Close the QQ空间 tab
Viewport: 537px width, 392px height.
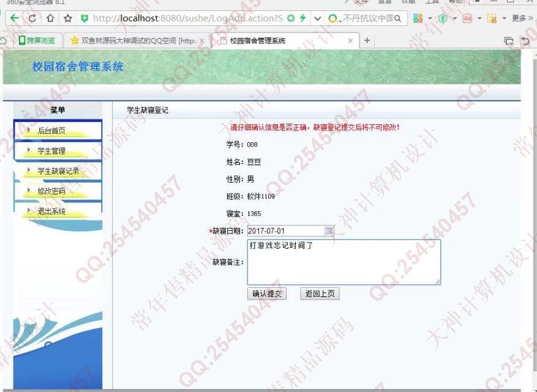tap(203, 41)
